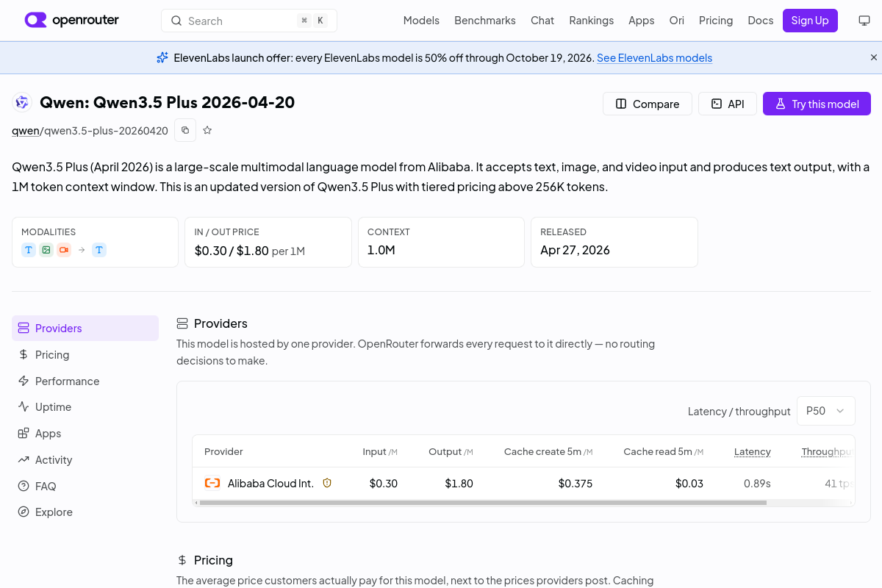The image size is (882, 588).
Task: Click the sparkle icon in the banner
Action: 162,57
